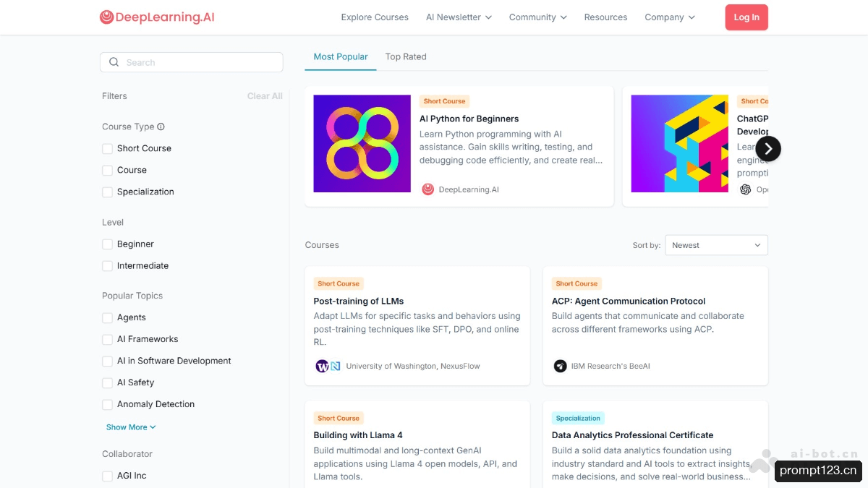Expand the Community menu
Screen dimensions: 868x488
pos(538,17)
